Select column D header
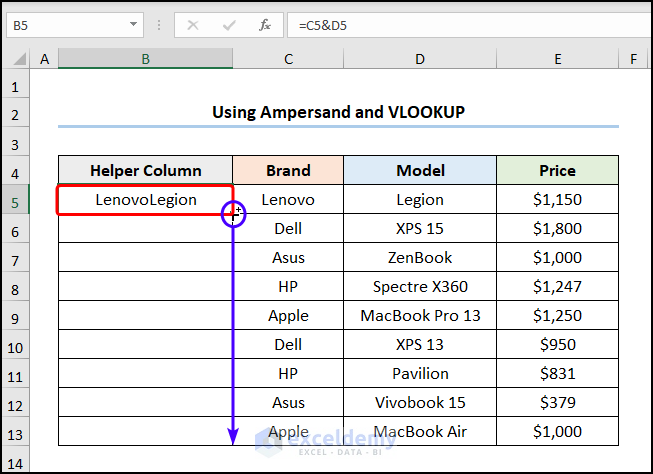 tap(420, 59)
